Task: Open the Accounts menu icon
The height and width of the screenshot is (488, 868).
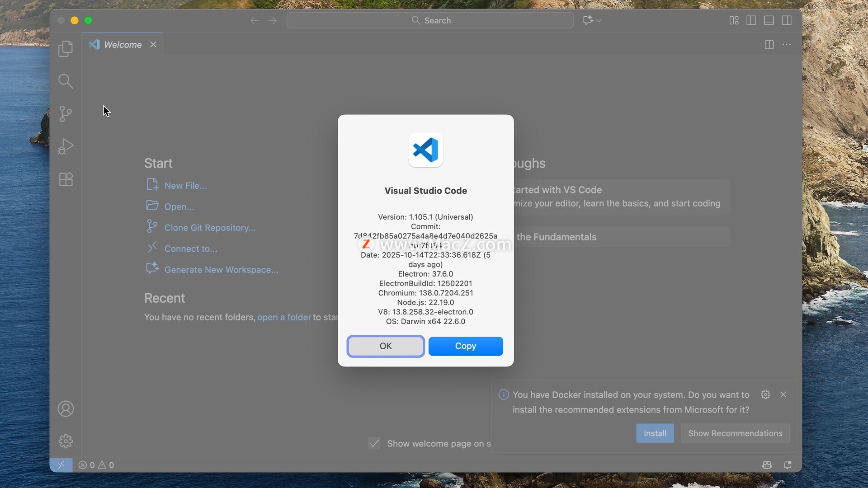Action: (x=66, y=409)
